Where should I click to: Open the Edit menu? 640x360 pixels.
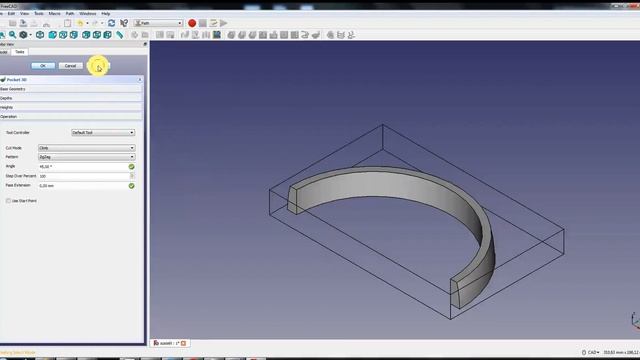coord(11,13)
